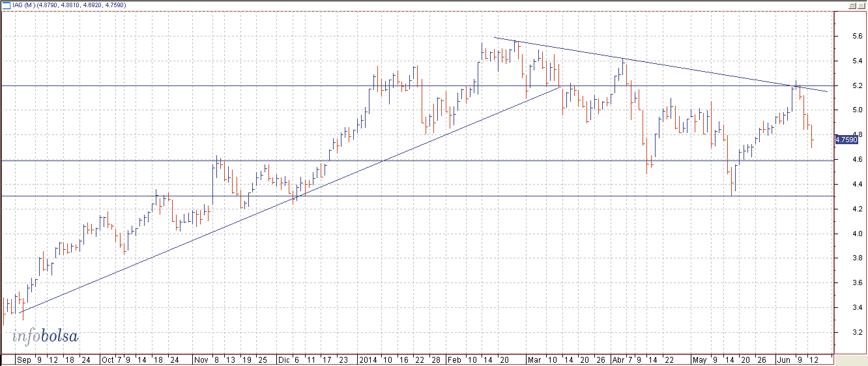The width and height of the screenshot is (868, 366).
Task: Close the IAG chart window
Action: click(861, 5)
